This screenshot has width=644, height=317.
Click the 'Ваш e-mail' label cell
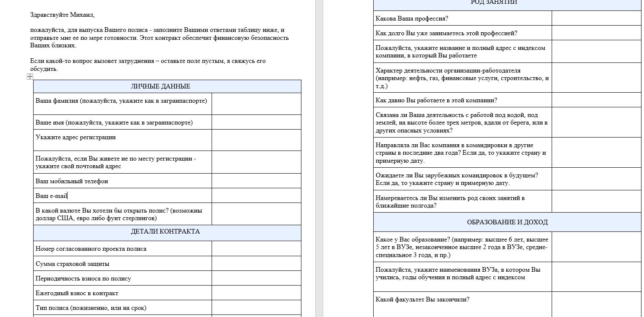[123, 195]
